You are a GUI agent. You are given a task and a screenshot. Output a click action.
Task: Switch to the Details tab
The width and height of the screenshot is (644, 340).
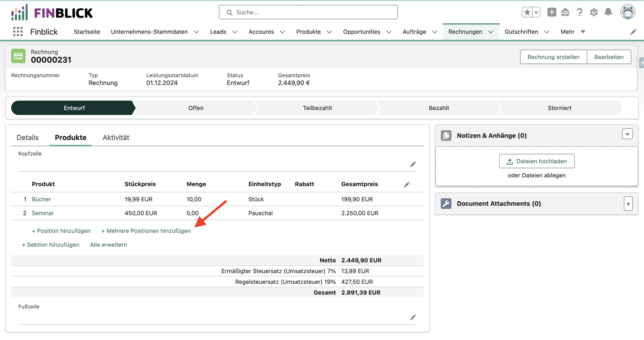point(27,137)
